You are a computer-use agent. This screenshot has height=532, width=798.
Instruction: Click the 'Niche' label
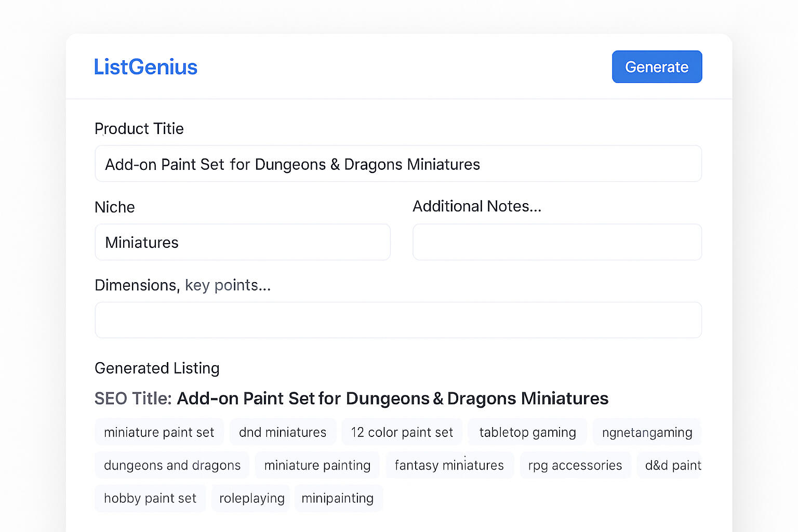(115, 207)
